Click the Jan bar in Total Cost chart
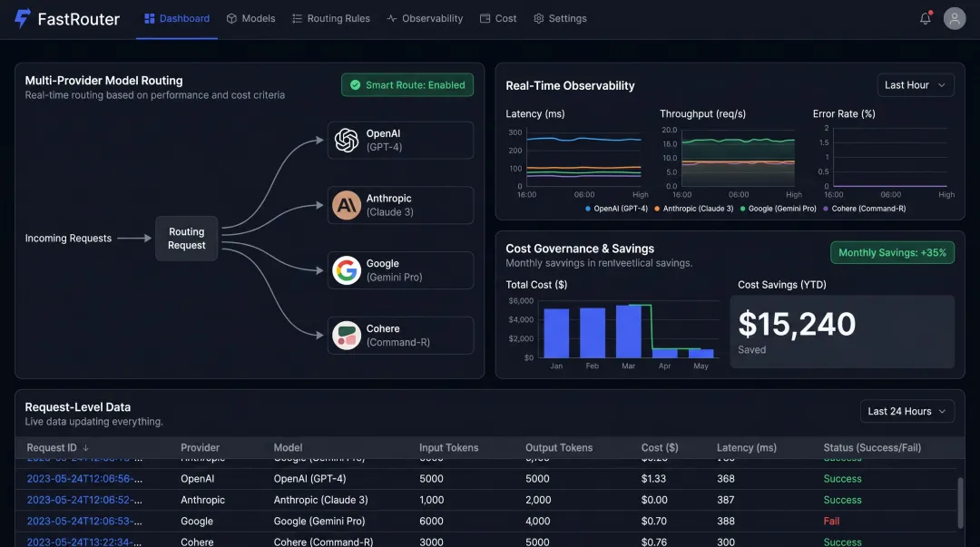 (556, 333)
